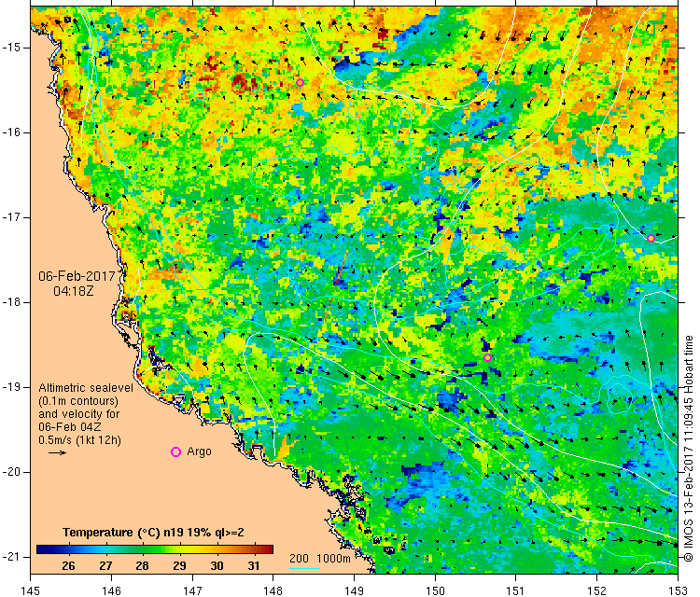Click the longitude label '150'
The width and height of the screenshot is (700, 597).
pos(435,590)
